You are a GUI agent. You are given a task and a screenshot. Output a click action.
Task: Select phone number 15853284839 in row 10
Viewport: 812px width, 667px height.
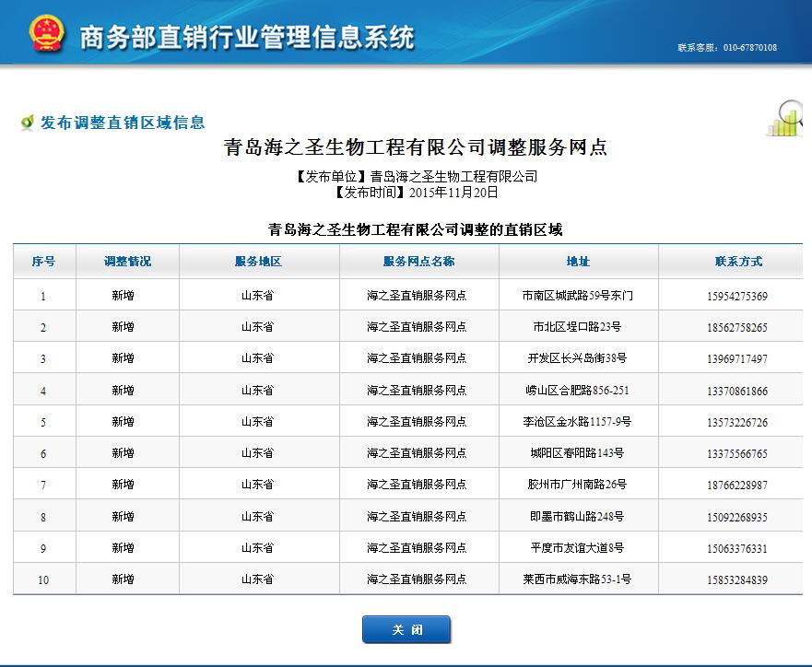(737, 580)
